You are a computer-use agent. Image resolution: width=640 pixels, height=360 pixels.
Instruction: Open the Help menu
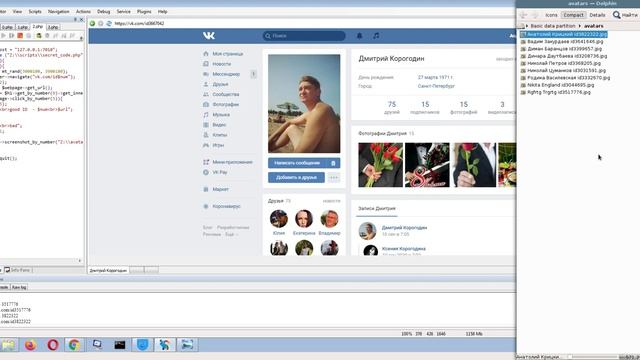coord(162,11)
